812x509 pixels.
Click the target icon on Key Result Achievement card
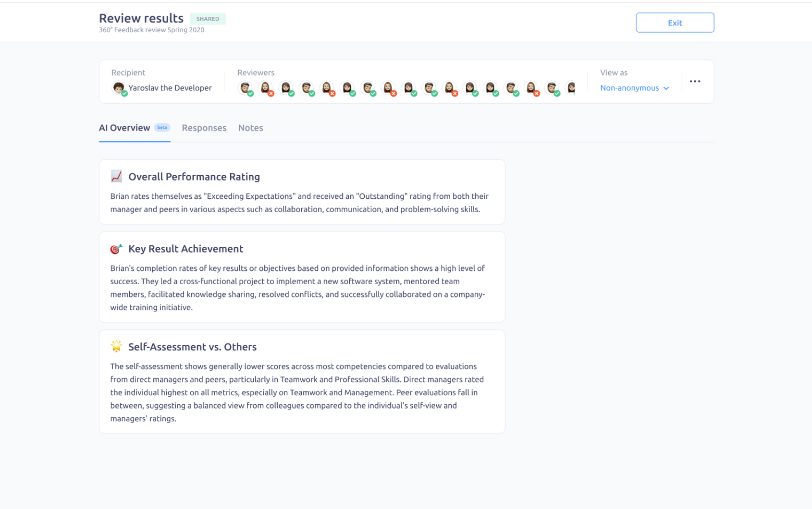point(115,249)
